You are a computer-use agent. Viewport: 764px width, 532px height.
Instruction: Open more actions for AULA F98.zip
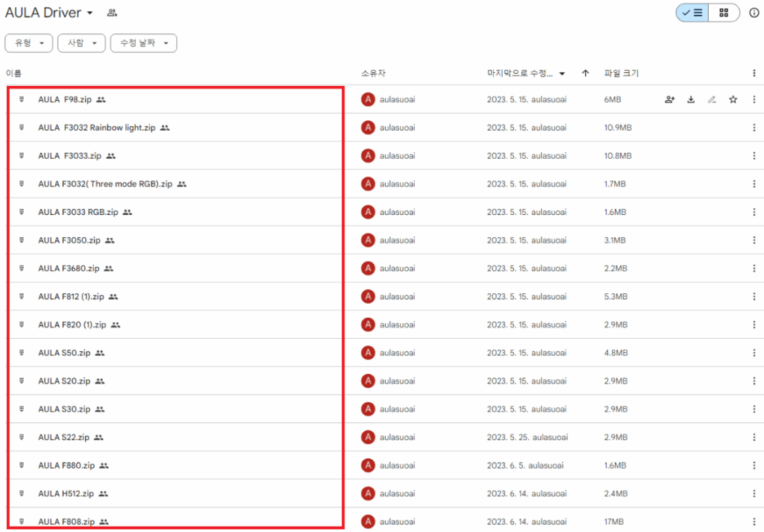754,99
